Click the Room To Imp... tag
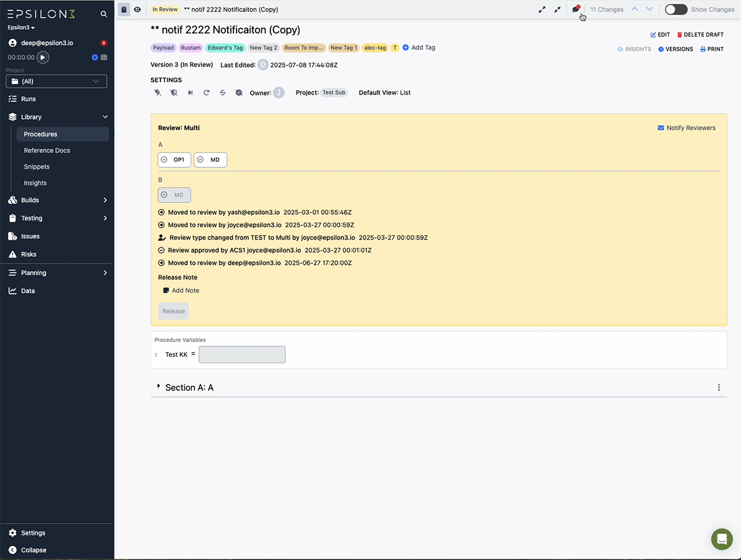Viewport: 741px width, 560px height. pyautogui.click(x=304, y=48)
